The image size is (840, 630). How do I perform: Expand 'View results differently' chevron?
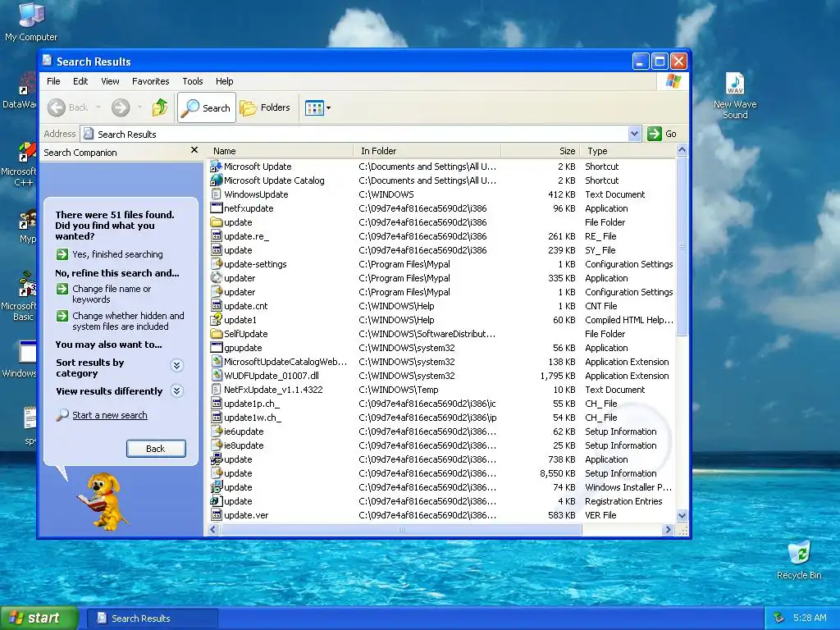click(177, 391)
